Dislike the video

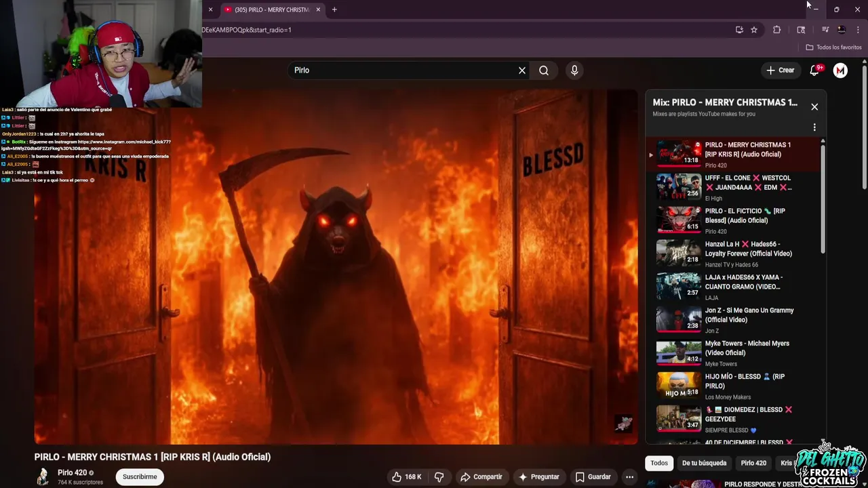pyautogui.click(x=439, y=476)
